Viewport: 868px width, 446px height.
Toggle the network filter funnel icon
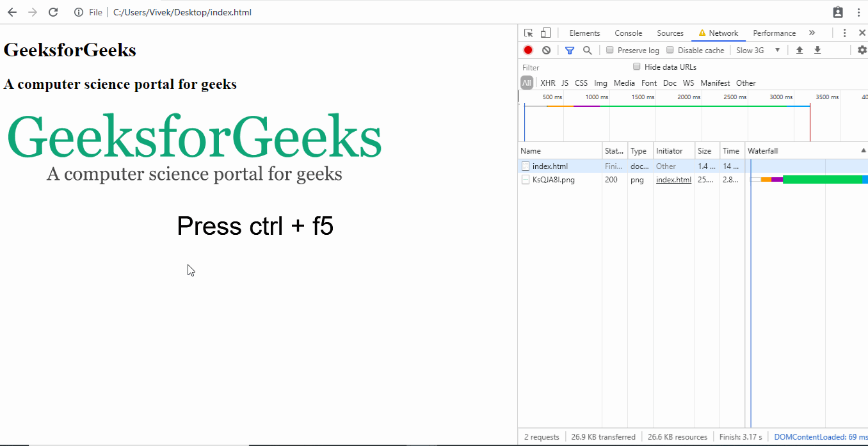pyautogui.click(x=570, y=50)
